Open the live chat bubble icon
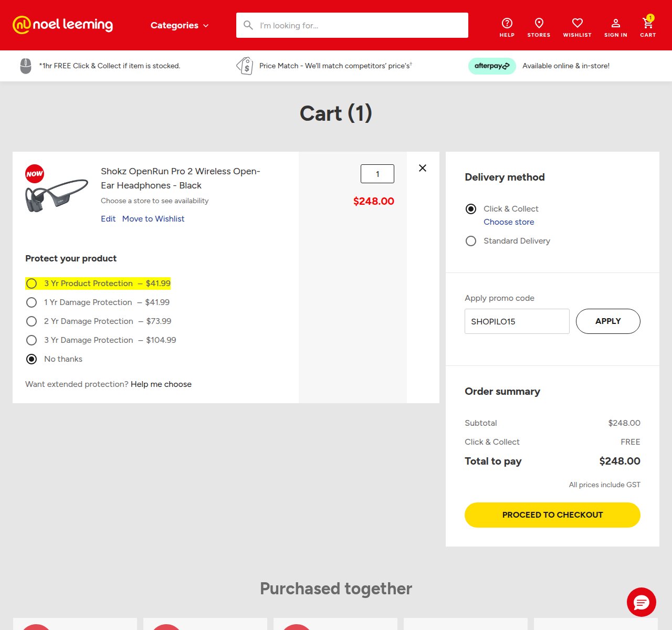The height and width of the screenshot is (630, 672). click(642, 602)
